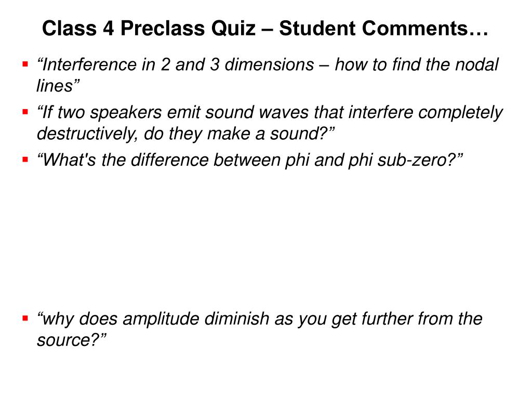Click the word 'lines' ending the first comment
532x399 pixels.
55,86
